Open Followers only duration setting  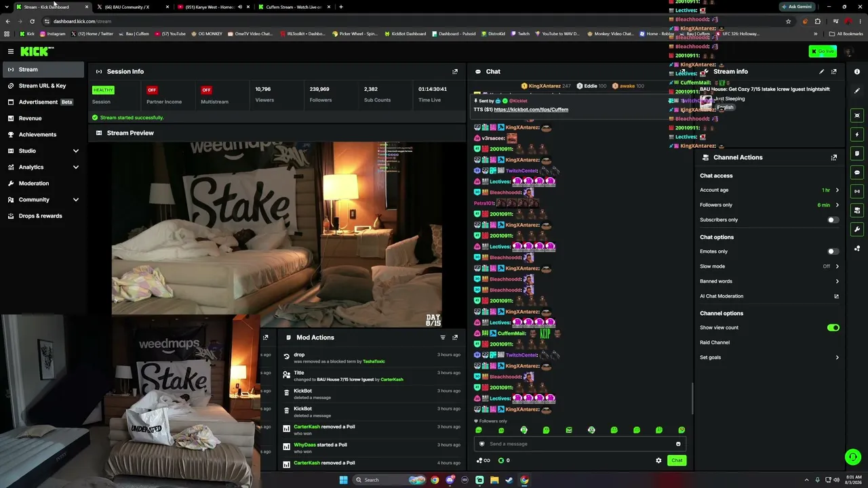coord(769,205)
